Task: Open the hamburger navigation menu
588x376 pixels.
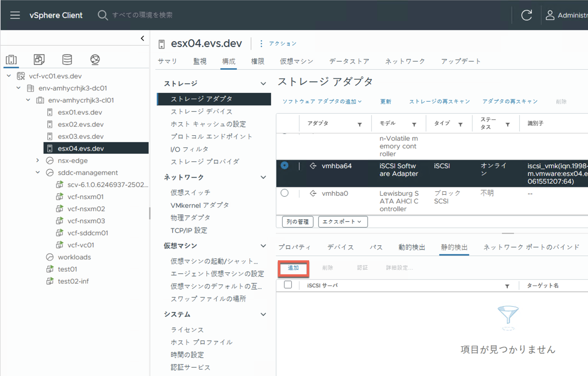Action: click(x=15, y=15)
